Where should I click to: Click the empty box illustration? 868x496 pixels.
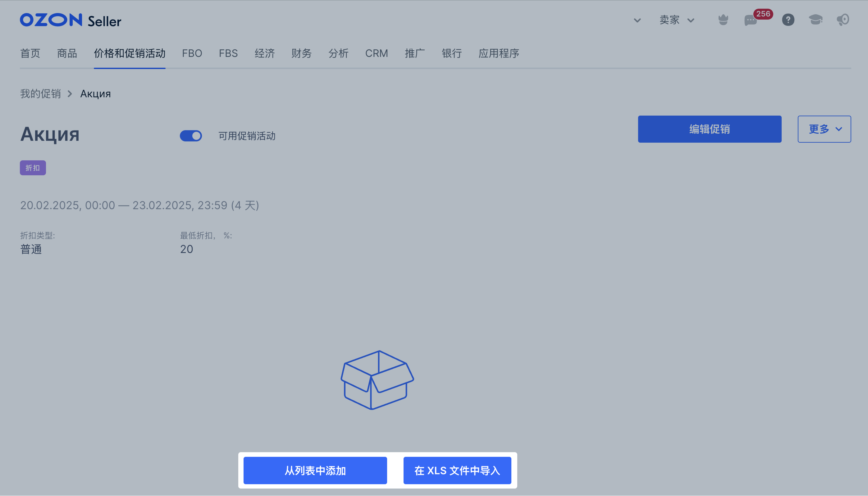377,380
